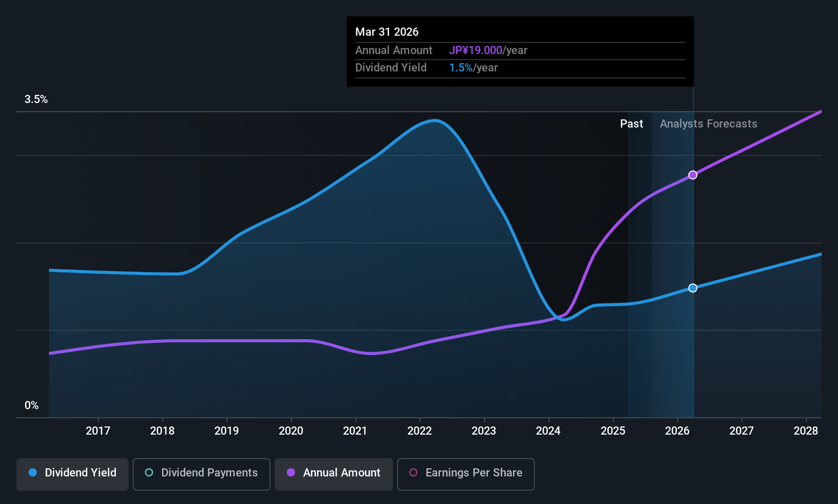The image size is (838, 504).
Task: Click the blue Dividend Yield legend dot
Action: 33,473
